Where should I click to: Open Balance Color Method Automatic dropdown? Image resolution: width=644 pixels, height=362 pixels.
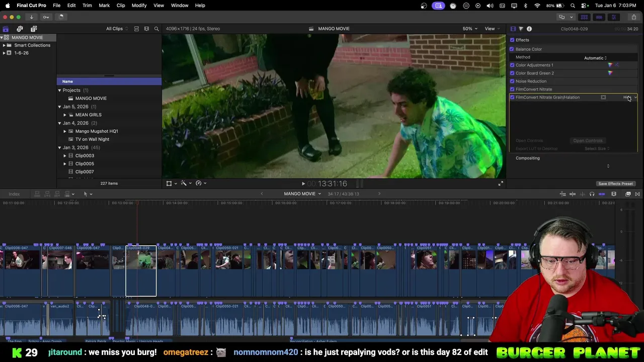click(595, 58)
